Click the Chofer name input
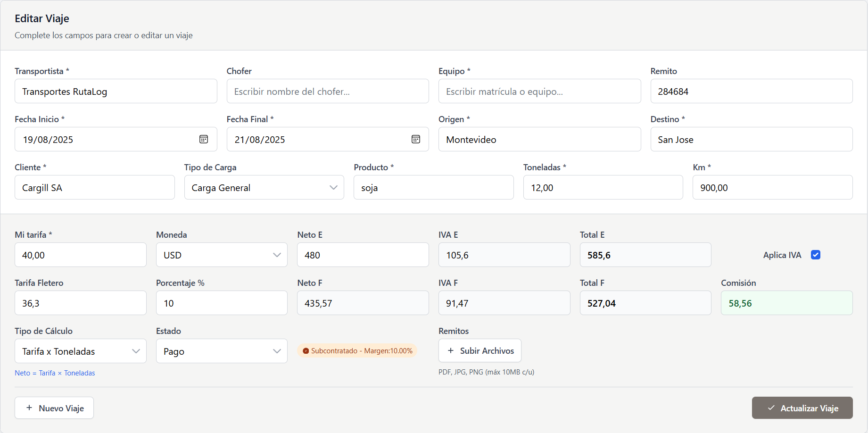Viewport: 868px width, 433px height. [x=328, y=91]
